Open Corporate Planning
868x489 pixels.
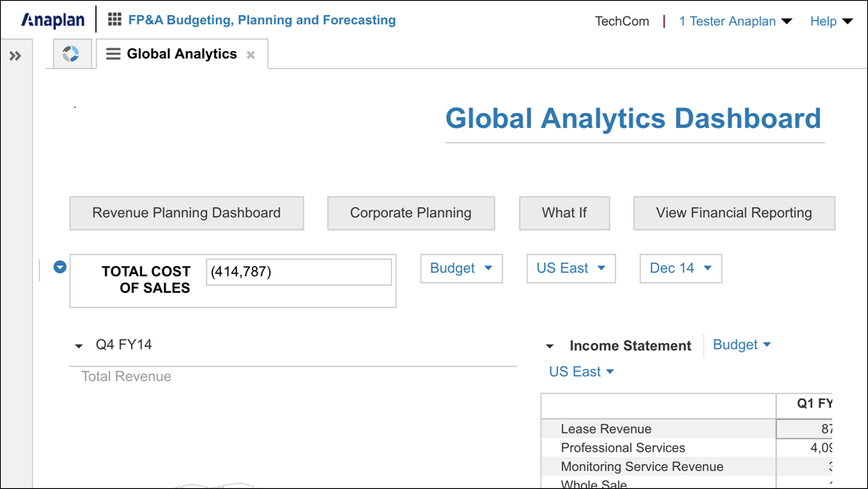pos(410,213)
